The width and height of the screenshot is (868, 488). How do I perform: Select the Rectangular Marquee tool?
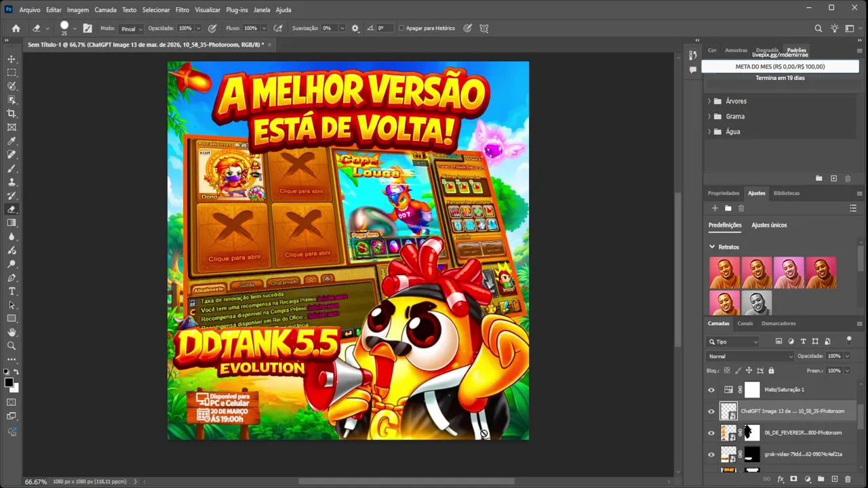(x=12, y=73)
